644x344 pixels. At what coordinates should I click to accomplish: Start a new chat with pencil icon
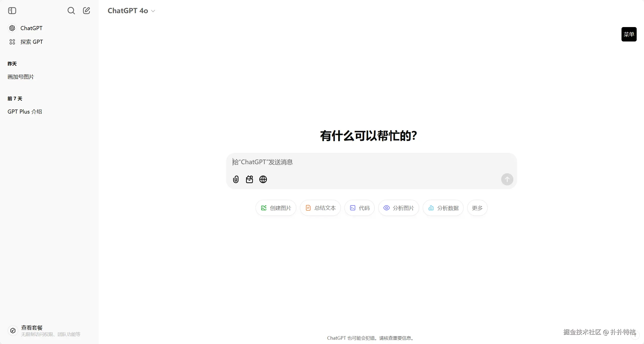coord(86,11)
